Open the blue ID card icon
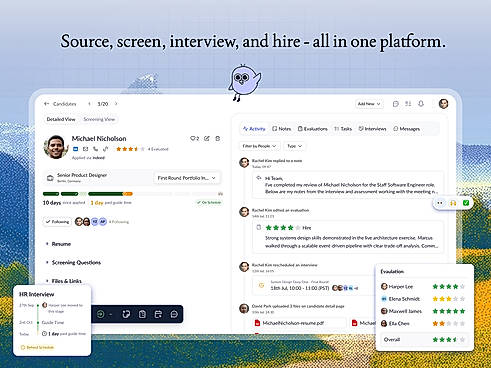The width and height of the screenshot is (491, 368). [x=76, y=149]
